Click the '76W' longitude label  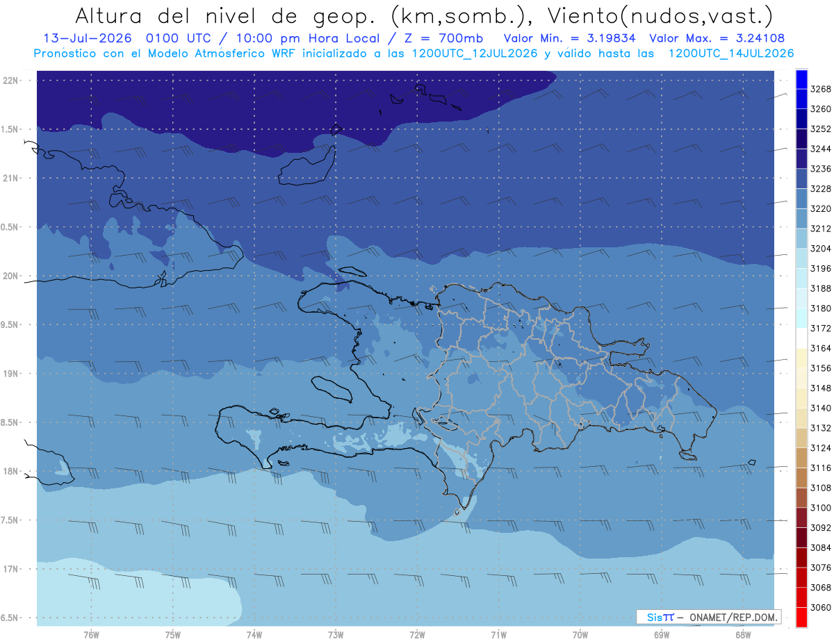91,635
